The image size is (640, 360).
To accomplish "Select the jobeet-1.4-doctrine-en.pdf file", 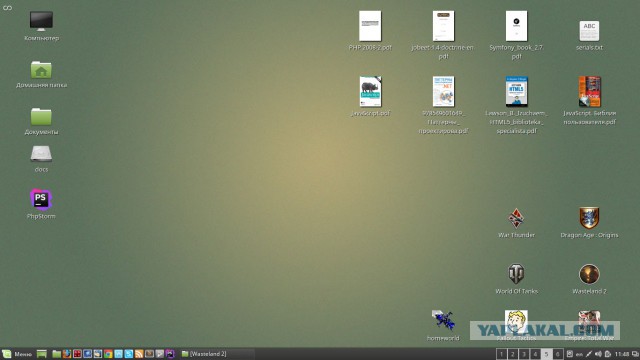I will coord(443,35).
